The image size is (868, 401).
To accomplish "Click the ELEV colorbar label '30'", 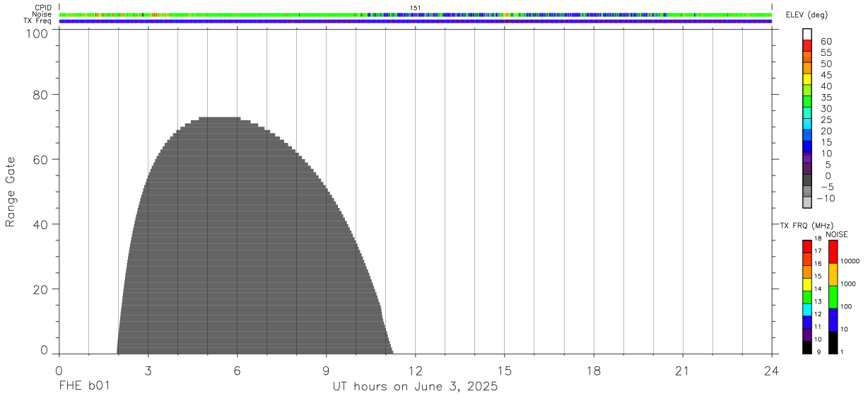I will (826, 108).
